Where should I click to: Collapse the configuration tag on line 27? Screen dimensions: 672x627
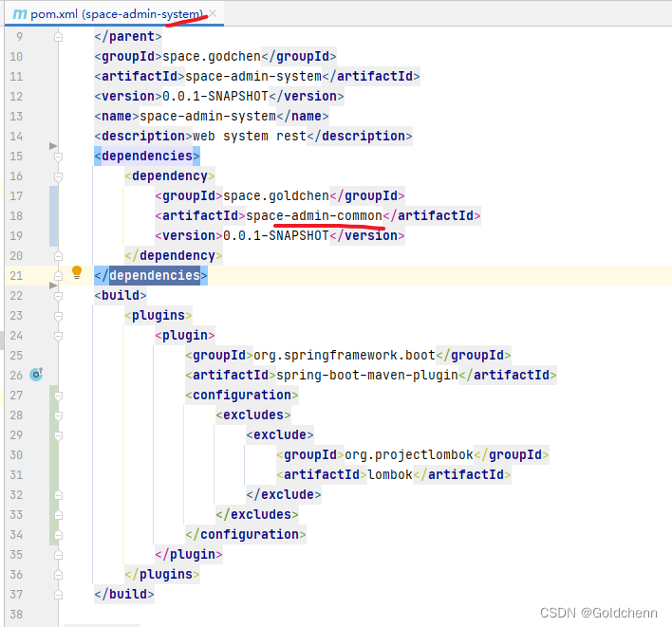(x=59, y=396)
